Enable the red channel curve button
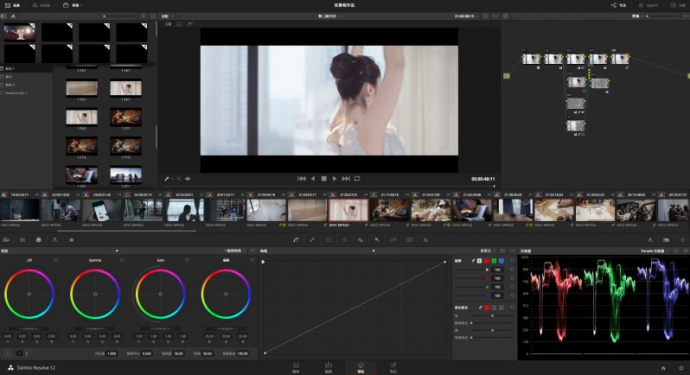Viewport: 690px width, 375px height. 487,261
